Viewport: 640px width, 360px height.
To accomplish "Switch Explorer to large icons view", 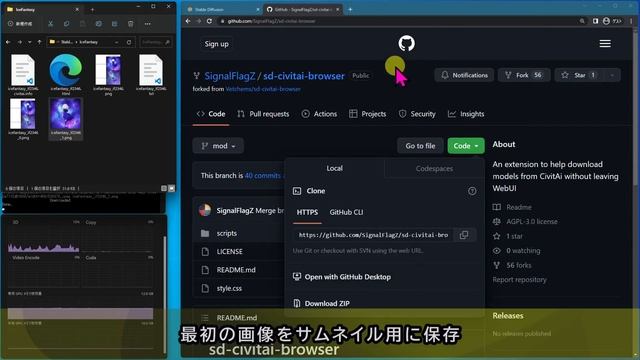I will (x=171, y=188).
